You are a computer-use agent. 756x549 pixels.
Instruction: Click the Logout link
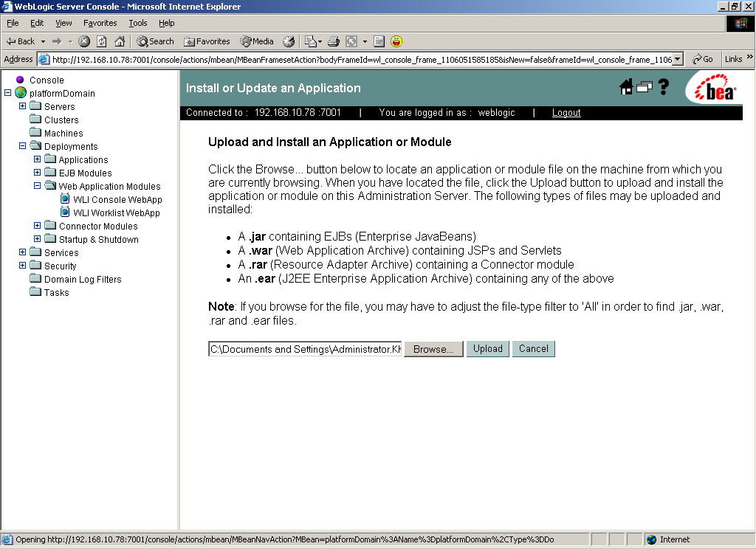pos(566,112)
